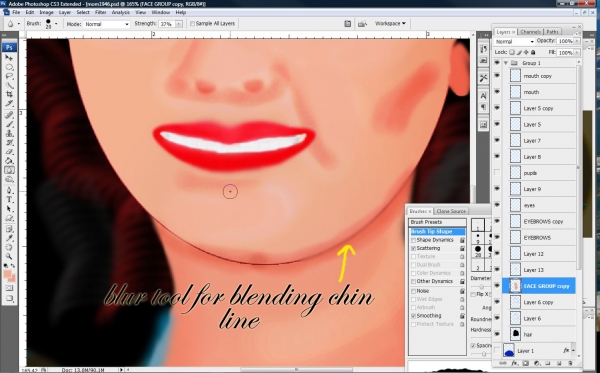The image size is (600, 373).
Task: Open Brush Presets list
Action: click(x=437, y=222)
